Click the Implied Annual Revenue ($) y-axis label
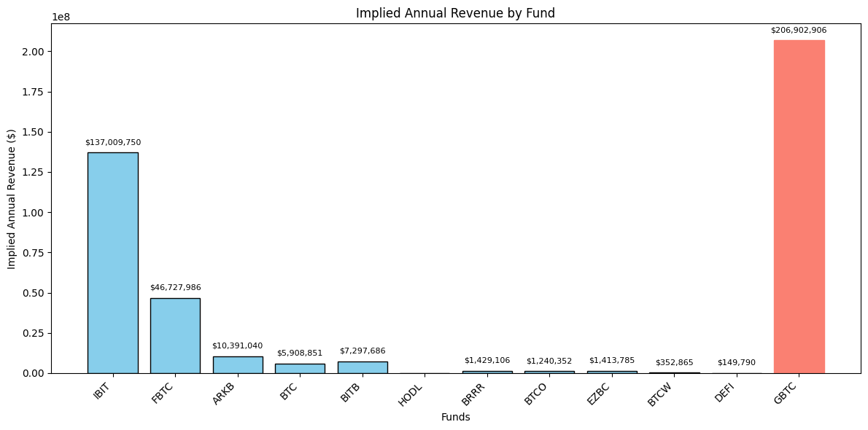The image size is (868, 430). pos(12,199)
